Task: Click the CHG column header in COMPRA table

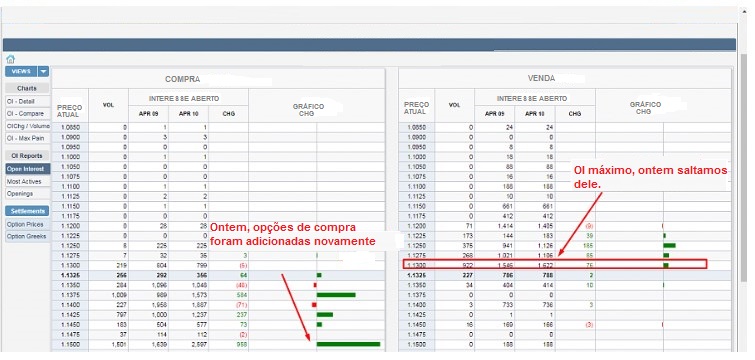Action: [229, 114]
